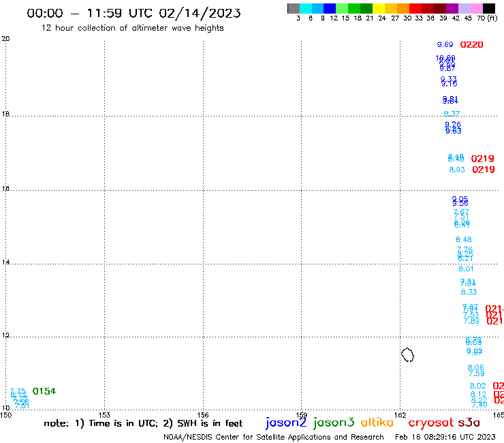
Task: Click the latitude axis label 20
Action: [x=5, y=39]
